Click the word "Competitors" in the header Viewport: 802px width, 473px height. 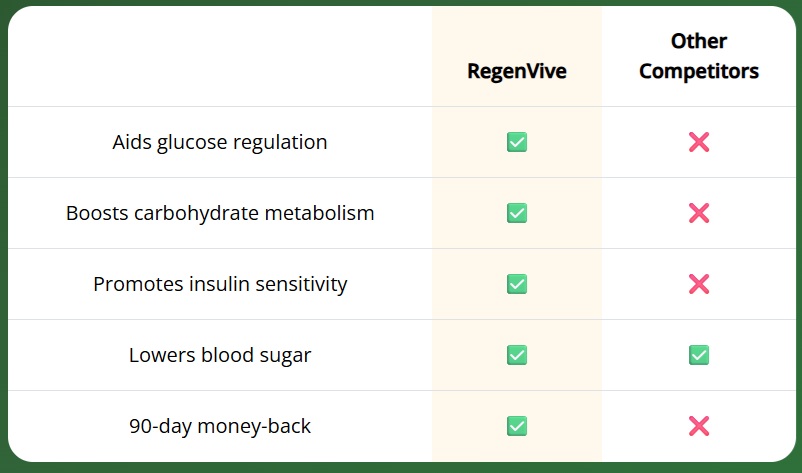[699, 72]
